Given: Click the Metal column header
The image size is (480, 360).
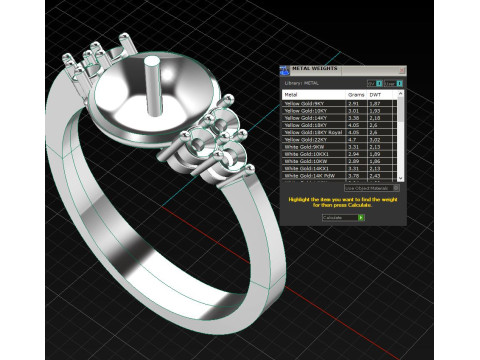Looking at the screenshot, I should coord(314,95).
